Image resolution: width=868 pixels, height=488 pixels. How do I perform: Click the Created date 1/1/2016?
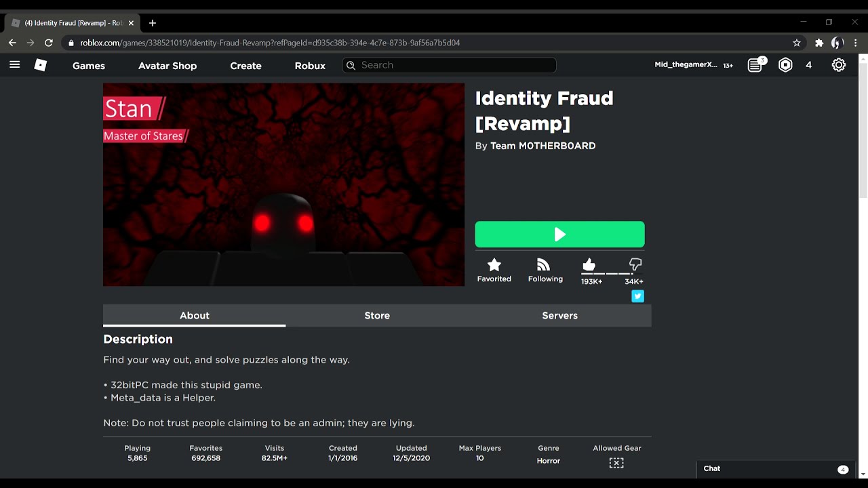342,458
